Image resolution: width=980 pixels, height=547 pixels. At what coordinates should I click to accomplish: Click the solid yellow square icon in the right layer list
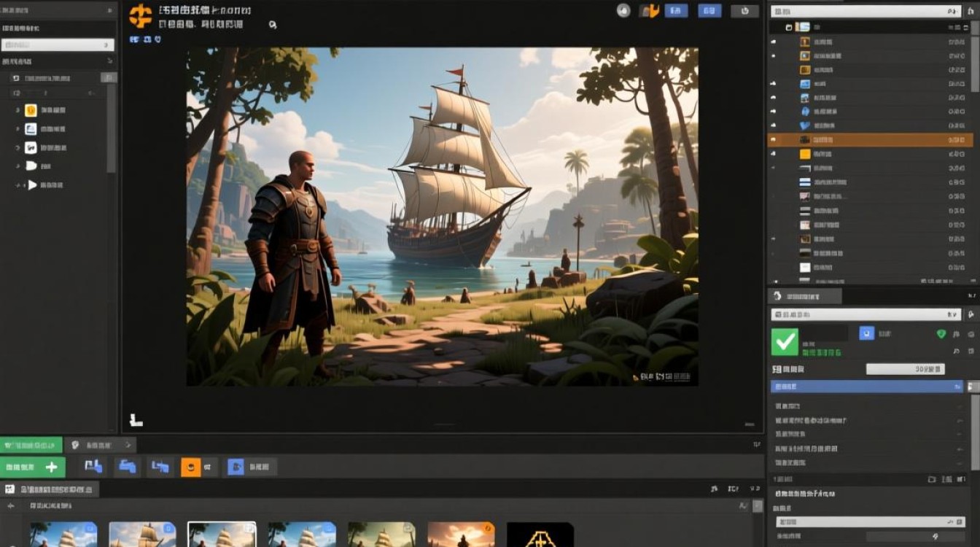click(x=805, y=154)
